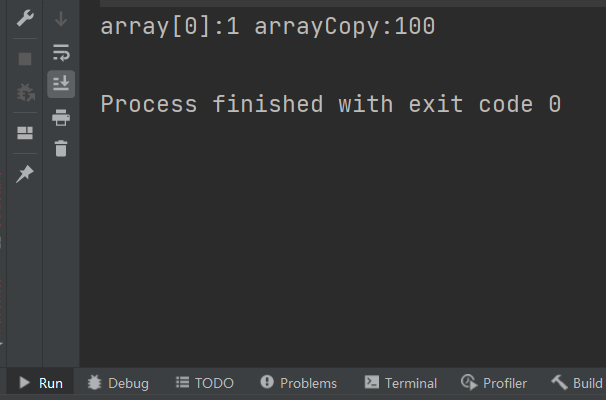Image resolution: width=606 pixels, height=400 pixels.
Task: Click the down arrow stack trace icon
Action: pyautogui.click(x=61, y=19)
